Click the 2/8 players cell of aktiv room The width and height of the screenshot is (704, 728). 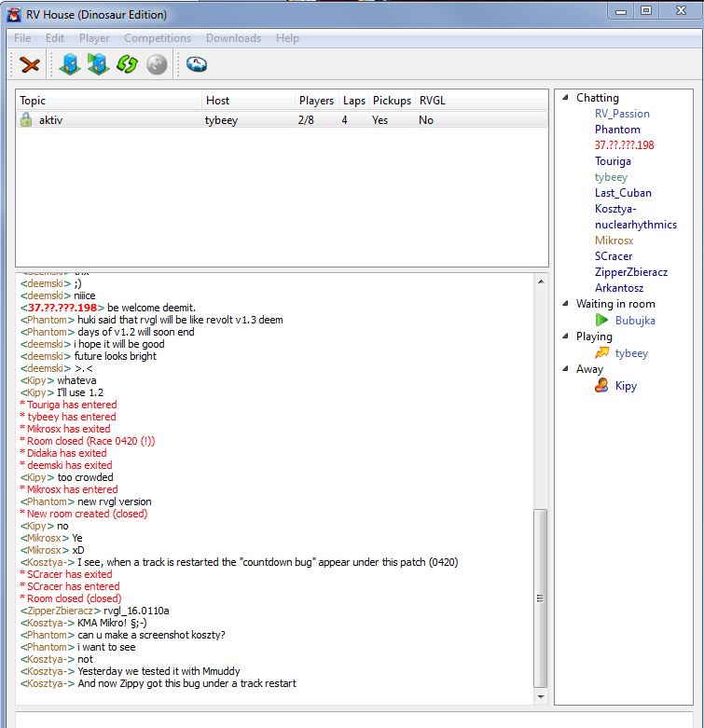click(x=306, y=120)
